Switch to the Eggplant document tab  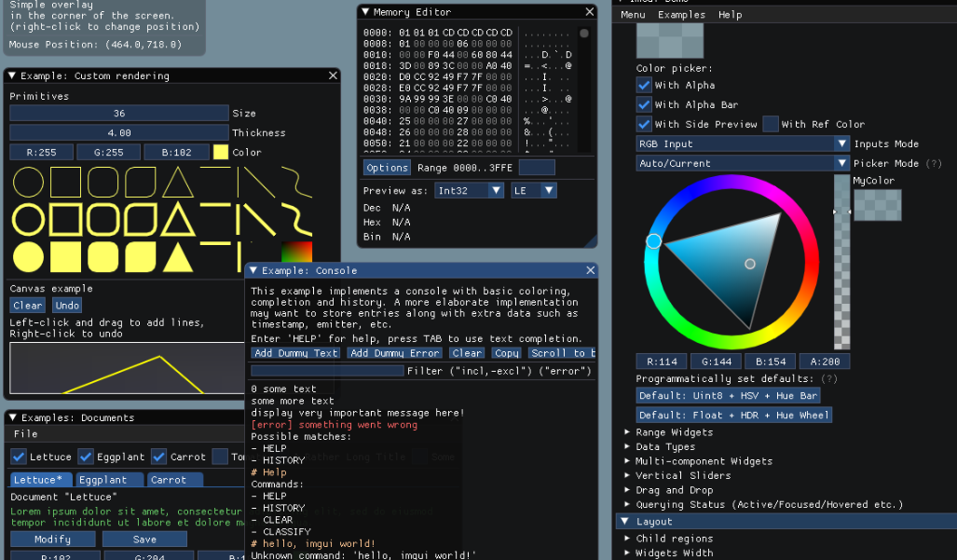110,480
